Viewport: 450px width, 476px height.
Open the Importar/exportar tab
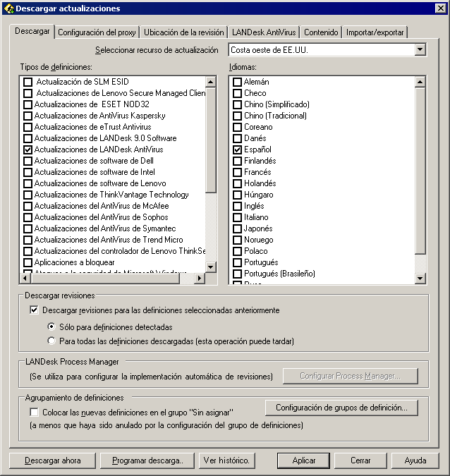click(375, 32)
